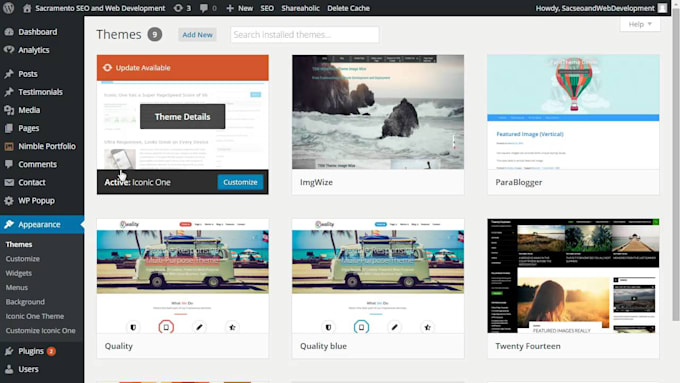Click the WordPress logo icon

click(8, 8)
